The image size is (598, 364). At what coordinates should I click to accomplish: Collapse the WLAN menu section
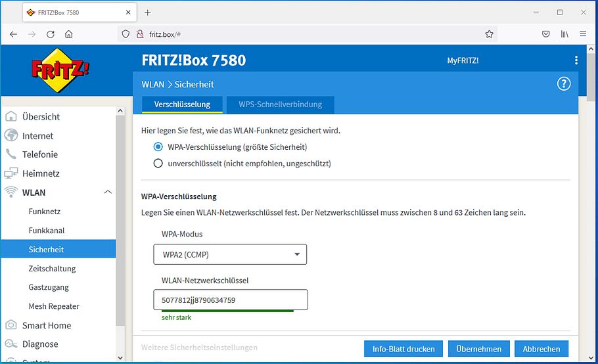tap(108, 193)
